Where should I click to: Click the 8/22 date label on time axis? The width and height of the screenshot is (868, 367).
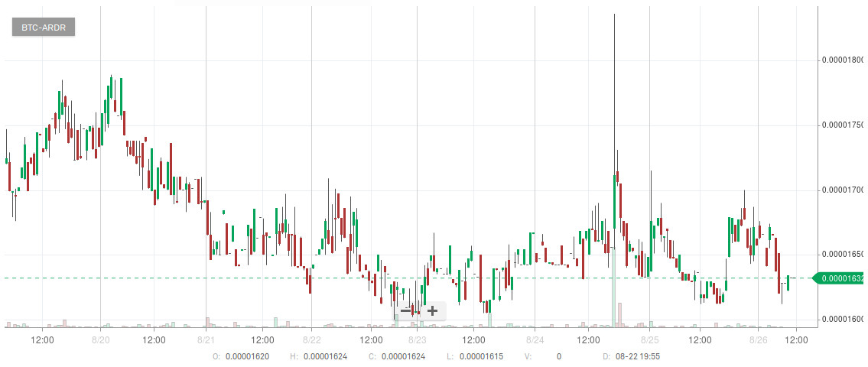point(312,339)
